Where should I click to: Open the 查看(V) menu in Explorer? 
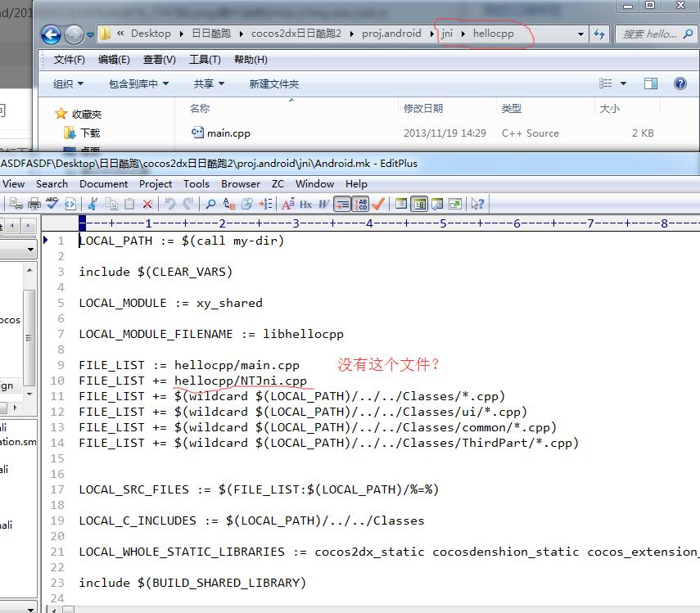click(x=159, y=60)
